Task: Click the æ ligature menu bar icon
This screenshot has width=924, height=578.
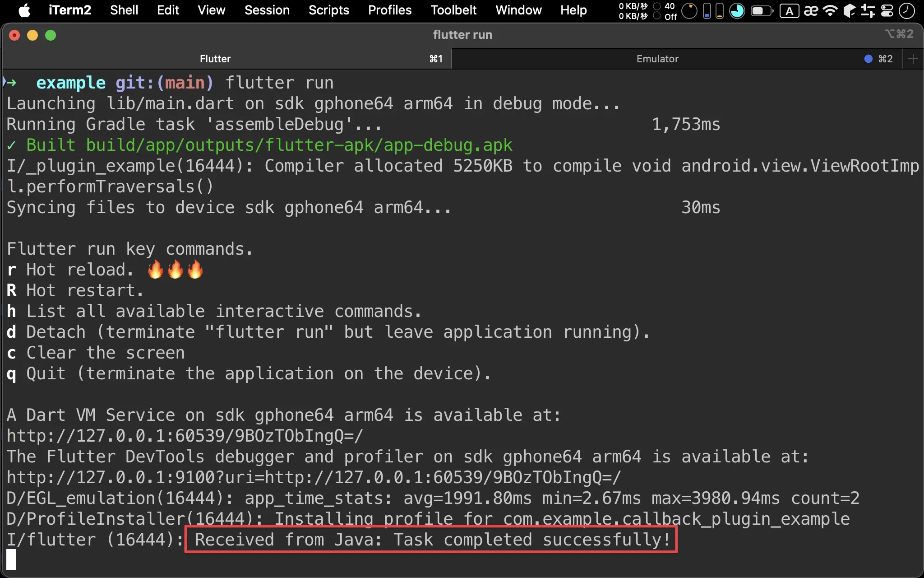Action: point(811,11)
